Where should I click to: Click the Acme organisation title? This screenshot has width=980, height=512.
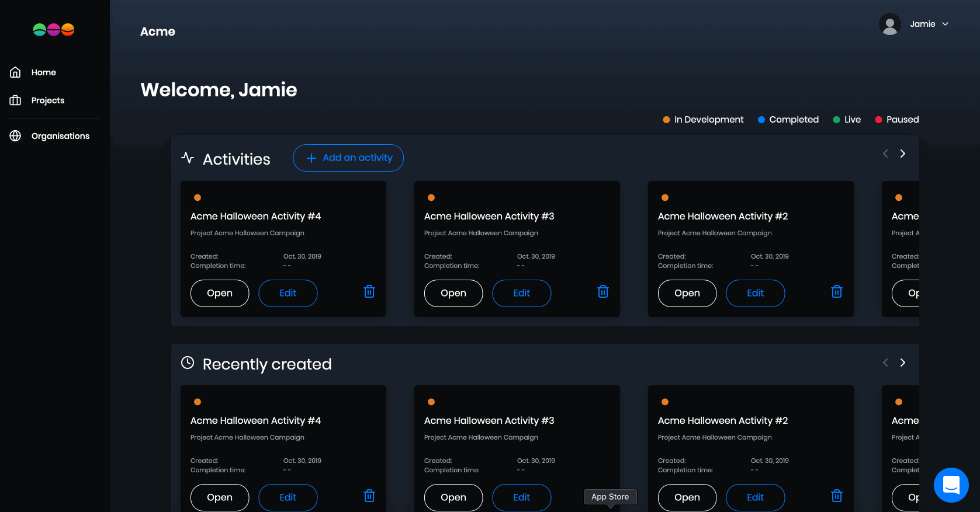158,32
